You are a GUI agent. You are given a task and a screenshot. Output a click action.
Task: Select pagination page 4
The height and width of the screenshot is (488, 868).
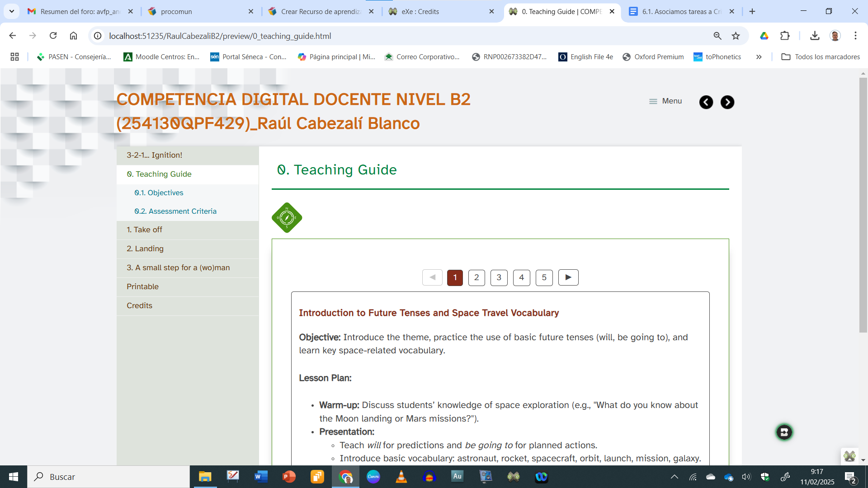tap(522, 277)
